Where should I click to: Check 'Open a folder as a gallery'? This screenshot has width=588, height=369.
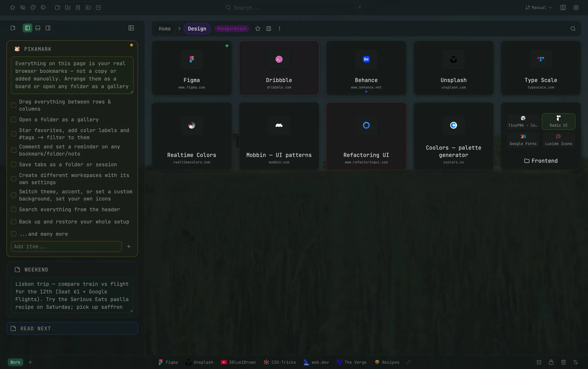[x=14, y=120]
